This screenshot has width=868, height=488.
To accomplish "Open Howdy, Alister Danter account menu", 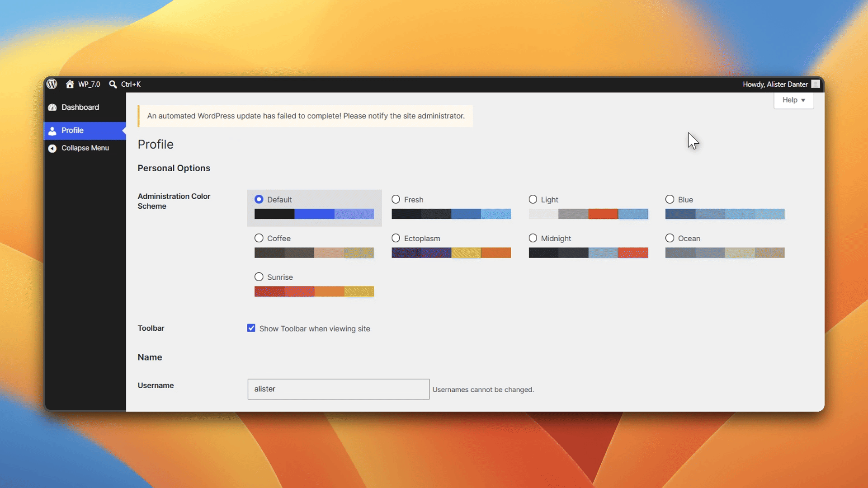I will [775, 84].
